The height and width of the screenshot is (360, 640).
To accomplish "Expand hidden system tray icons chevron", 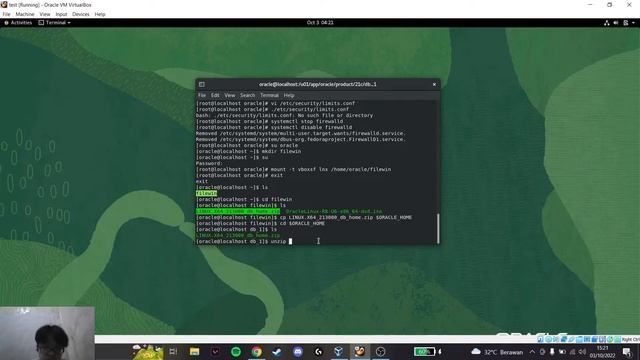I will click(x=532, y=352).
